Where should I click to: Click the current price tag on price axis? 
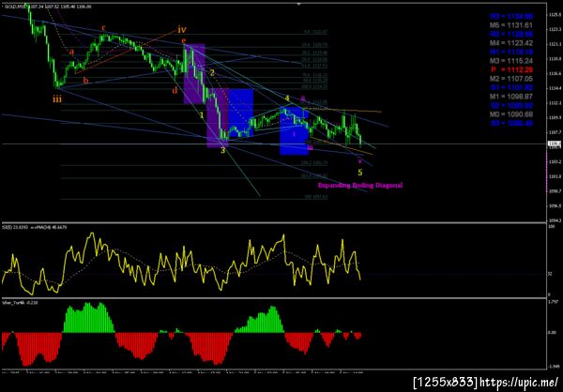click(555, 143)
